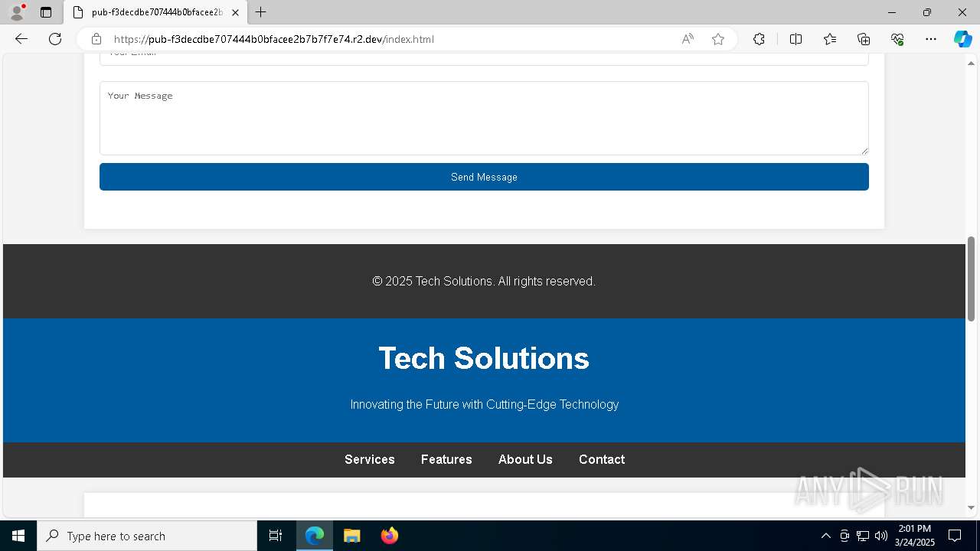Click the taskbar search box
The height and width of the screenshot is (551, 980).
point(147,536)
